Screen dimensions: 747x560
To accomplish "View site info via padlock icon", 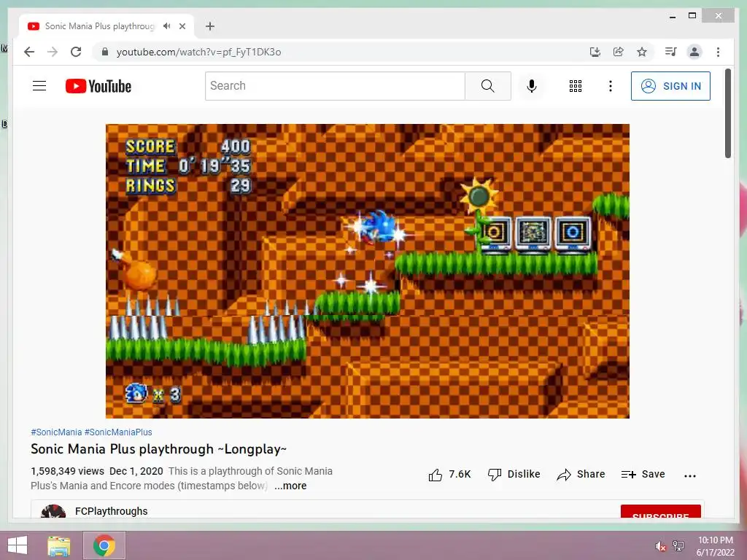I will (105, 52).
